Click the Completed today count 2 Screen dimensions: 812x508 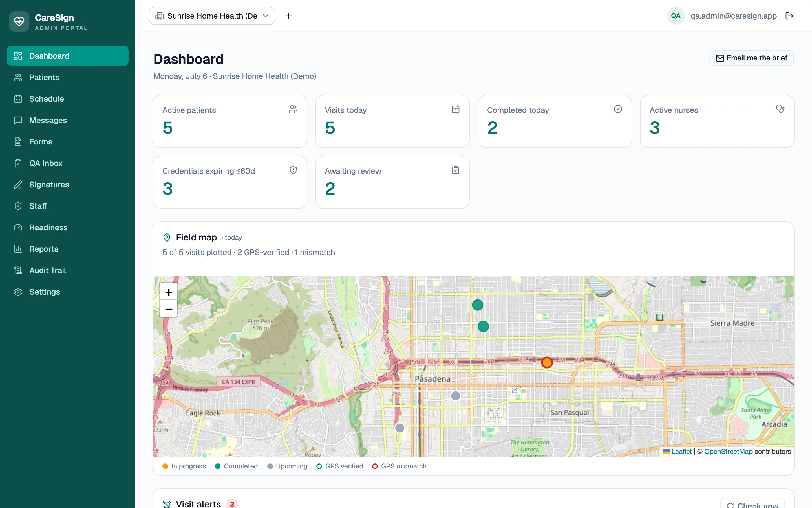[493, 128]
